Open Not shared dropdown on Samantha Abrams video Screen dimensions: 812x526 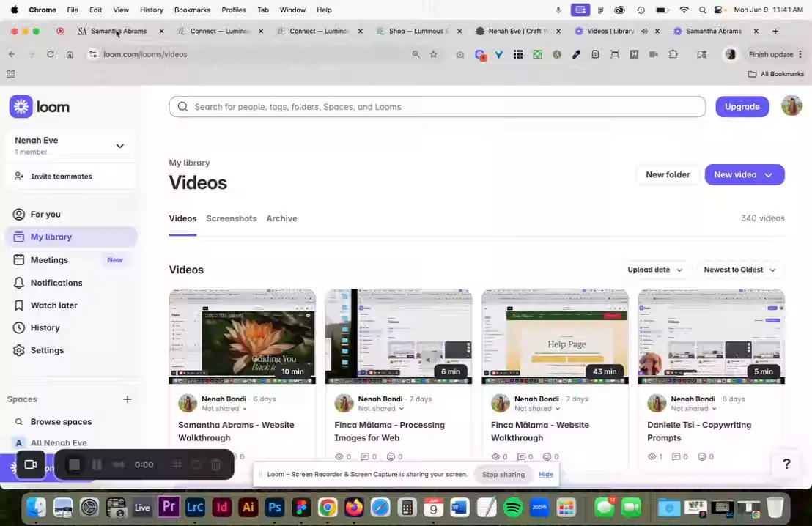(x=224, y=409)
